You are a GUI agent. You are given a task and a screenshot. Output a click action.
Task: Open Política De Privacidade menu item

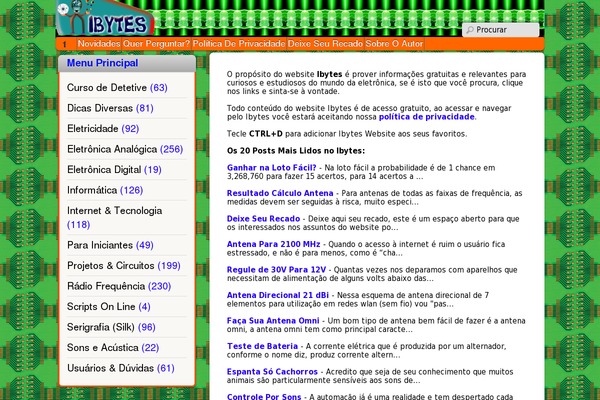point(239,44)
